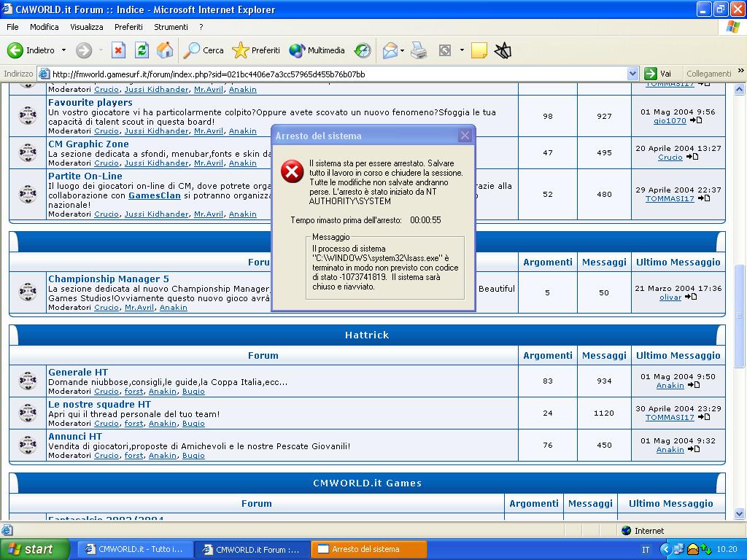Image resolution: width=747 pixels, height=560 pixels.
Task: Click the Vai go button
Action: pos(658,74)
